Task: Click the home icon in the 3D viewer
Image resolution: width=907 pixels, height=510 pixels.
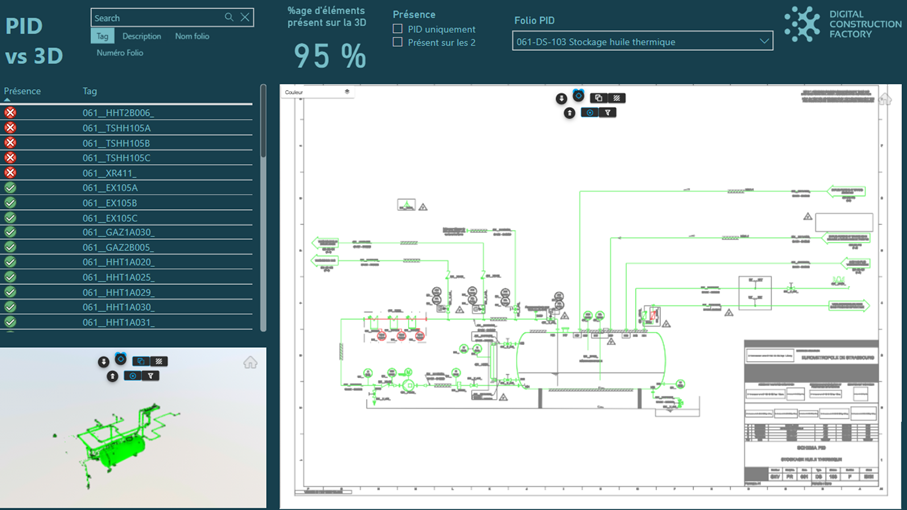Action: coord(250,362)
